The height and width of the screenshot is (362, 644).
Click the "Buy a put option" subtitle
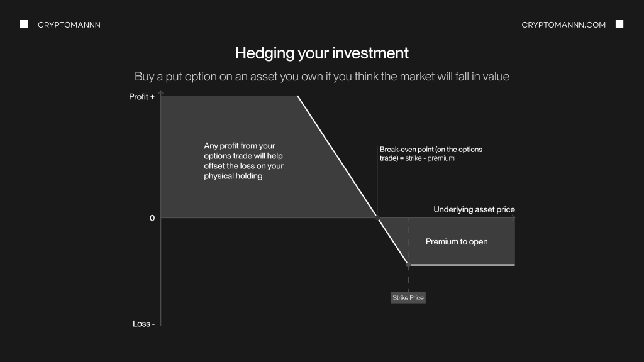click(x=322, y=77)
